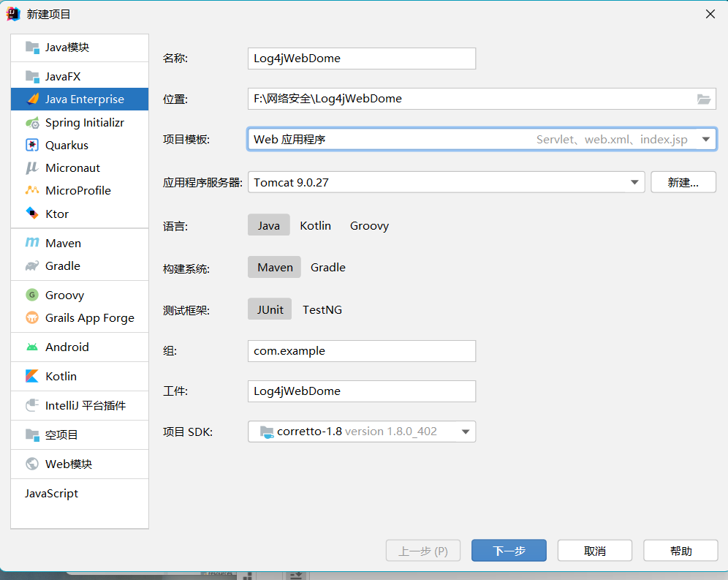The image size is (728, 580).
Task: Pick TestNG as test framework
Action: coord(322,309)
